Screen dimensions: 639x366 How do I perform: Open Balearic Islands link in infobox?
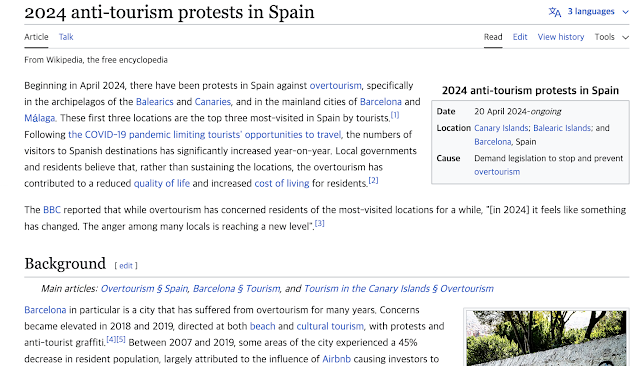pyautogui.click(x=562, y=128)
